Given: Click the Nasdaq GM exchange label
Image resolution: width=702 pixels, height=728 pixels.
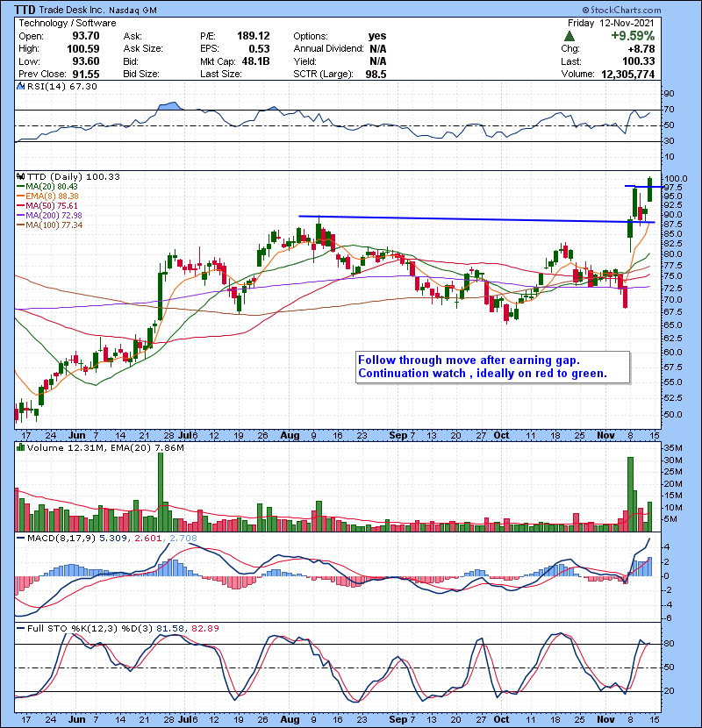Looking at the screenshot, I should click(133, 11).
